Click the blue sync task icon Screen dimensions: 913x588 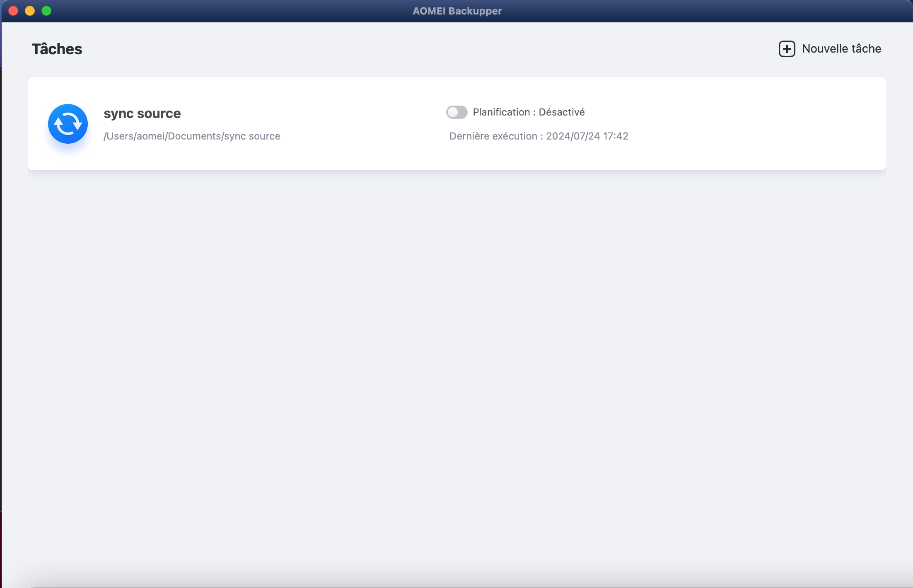pyautogui.click(x=68, y=124)
